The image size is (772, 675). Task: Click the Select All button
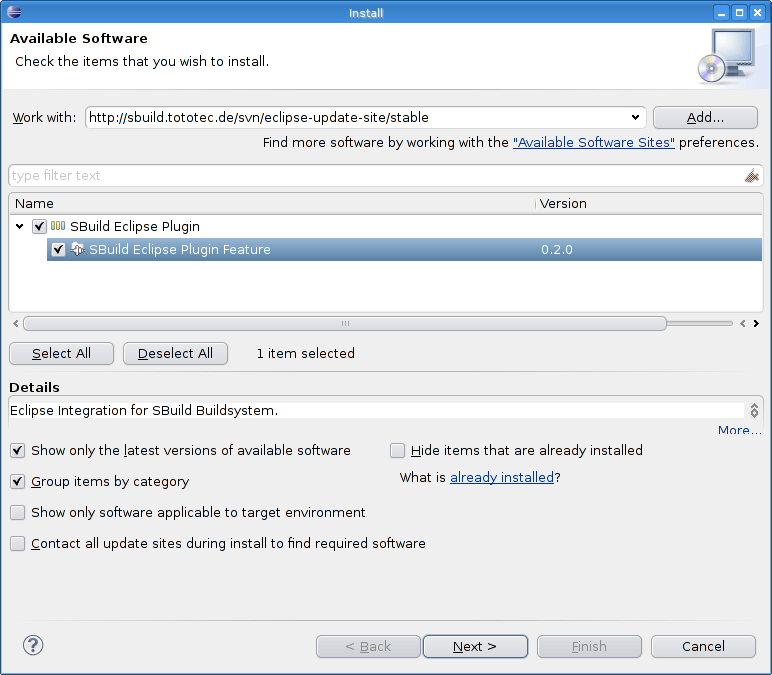[62, 354]
